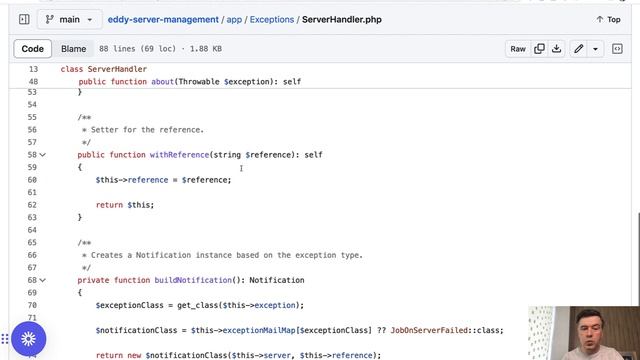Select line number 70
This screenshot has height=360, width=640.
(32, 305)
